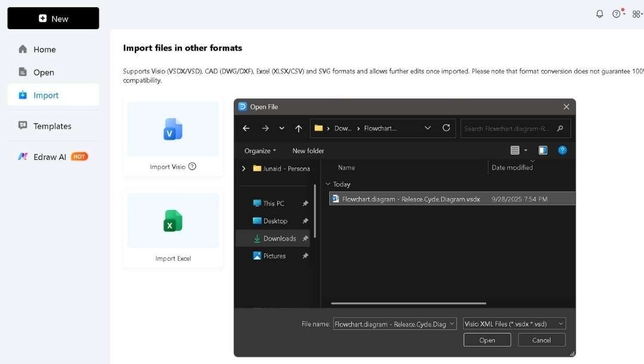This screenshot has width=644, height=364.
Task: Open the Organize dropdown menu
Action: click(x=259, y=150)
